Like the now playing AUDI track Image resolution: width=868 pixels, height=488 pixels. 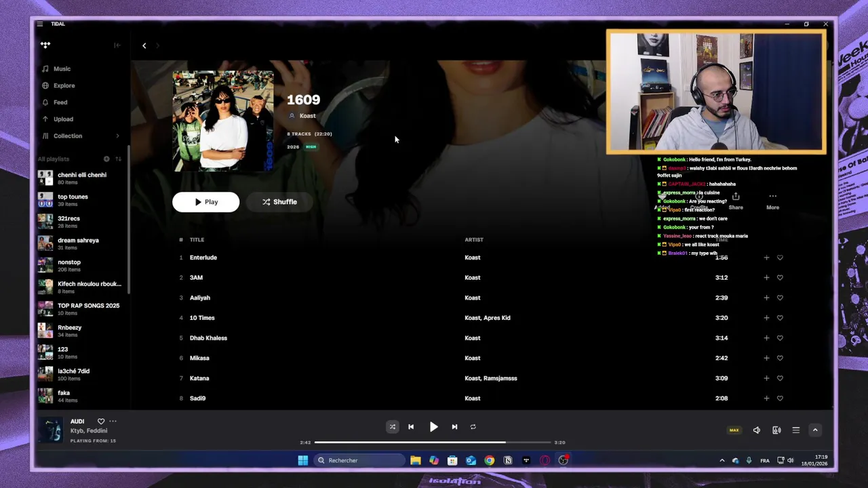[x=101, y=422]
